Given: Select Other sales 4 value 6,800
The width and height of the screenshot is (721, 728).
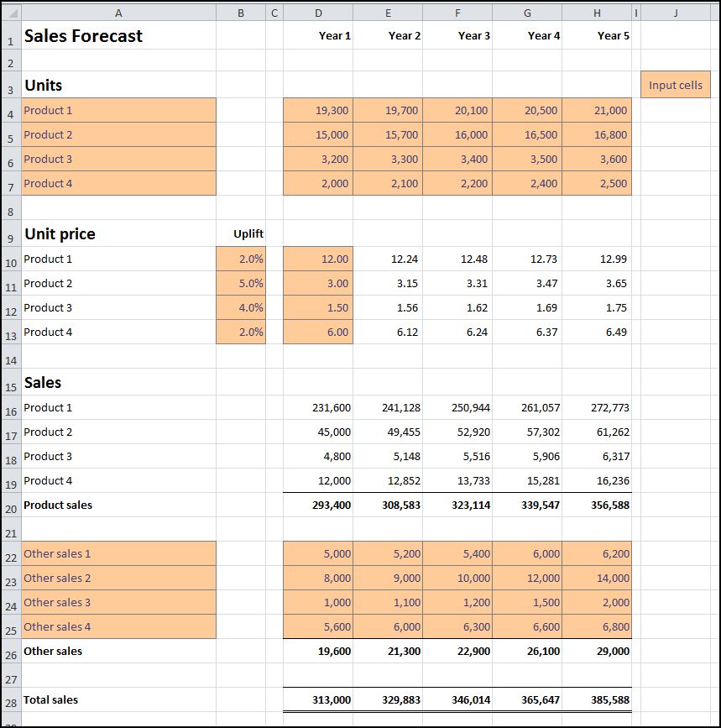Looking at the screenshot, I should [x=597, y=626].
